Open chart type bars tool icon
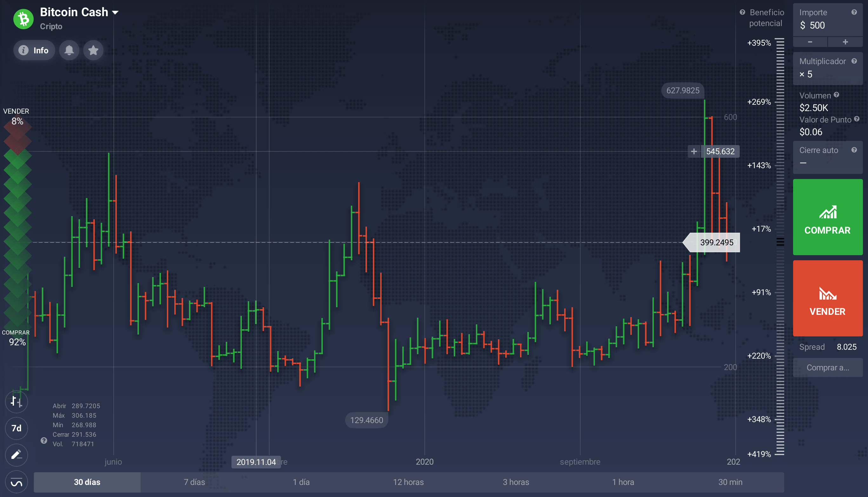This screenshot has width=868, height=497. coord(17,401)
